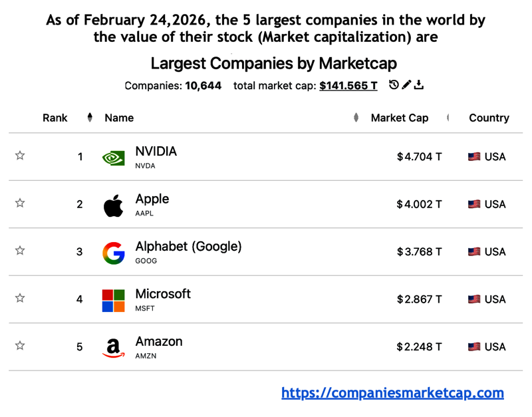The width and height of the screenshot is (532, 417).
Task: Click the total market cap value link
Action: [x=348, y=85]
